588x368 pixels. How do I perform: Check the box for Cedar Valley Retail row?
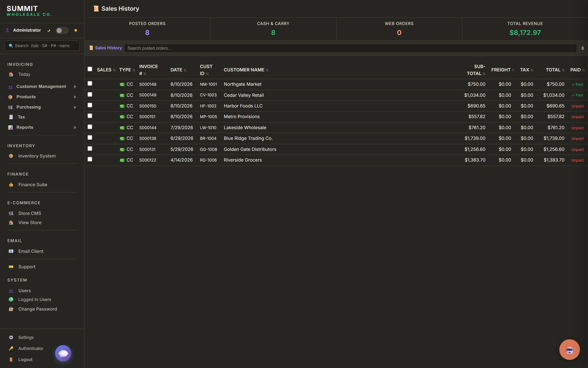tap(90, 95)
